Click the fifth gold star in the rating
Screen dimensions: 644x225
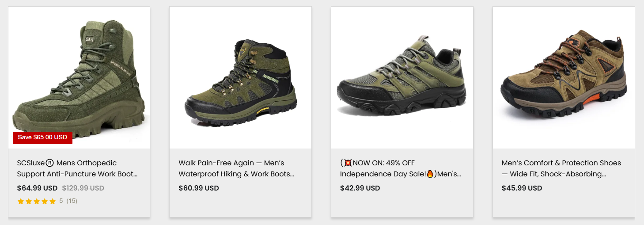pos(53,202)
